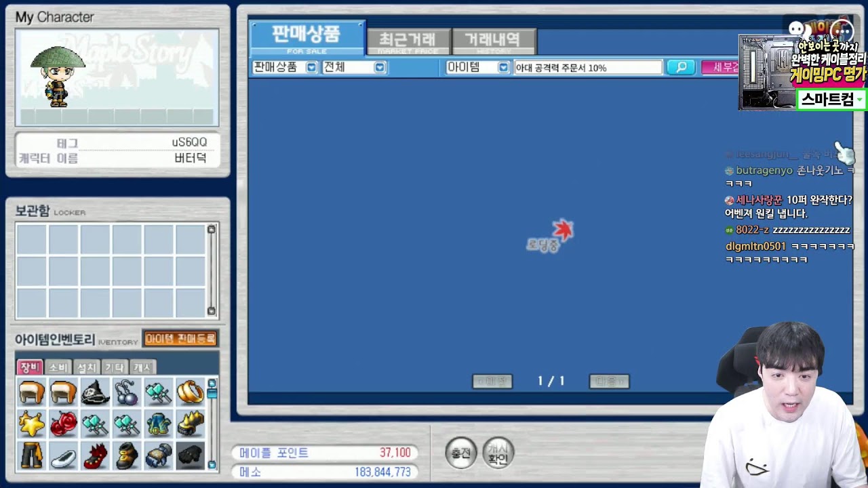Select the silver ball earrings item
This screenshot has height=488, width=868.
(127, 392)
